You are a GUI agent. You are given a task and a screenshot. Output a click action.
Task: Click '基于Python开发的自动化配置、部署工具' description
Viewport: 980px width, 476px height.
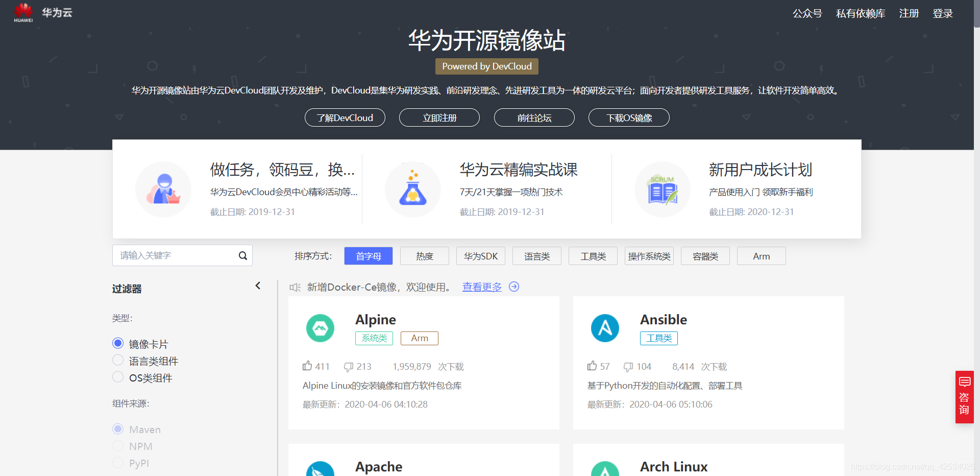point(665,386)
